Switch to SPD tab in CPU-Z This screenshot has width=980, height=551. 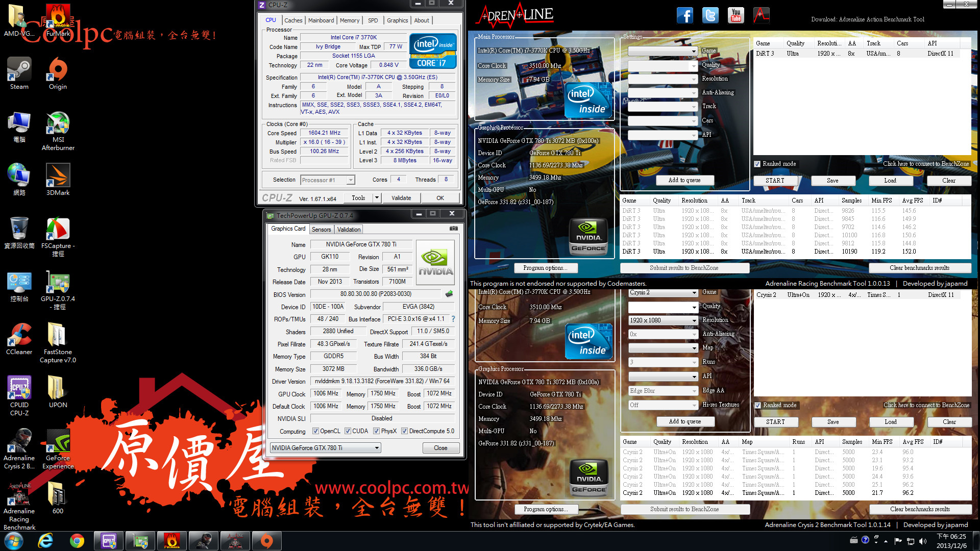(x=373, y=20)
